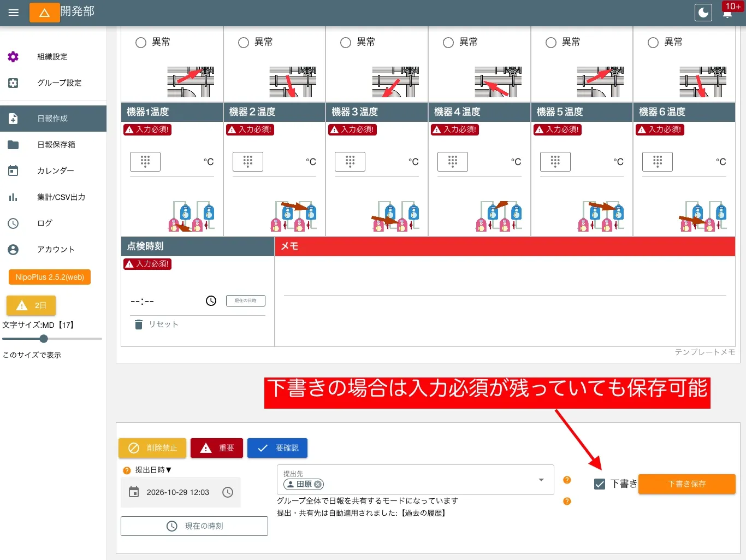Click 現在の時刻 button
The height and width of the screenshot is (560, 746).
[x=194, y=526]
